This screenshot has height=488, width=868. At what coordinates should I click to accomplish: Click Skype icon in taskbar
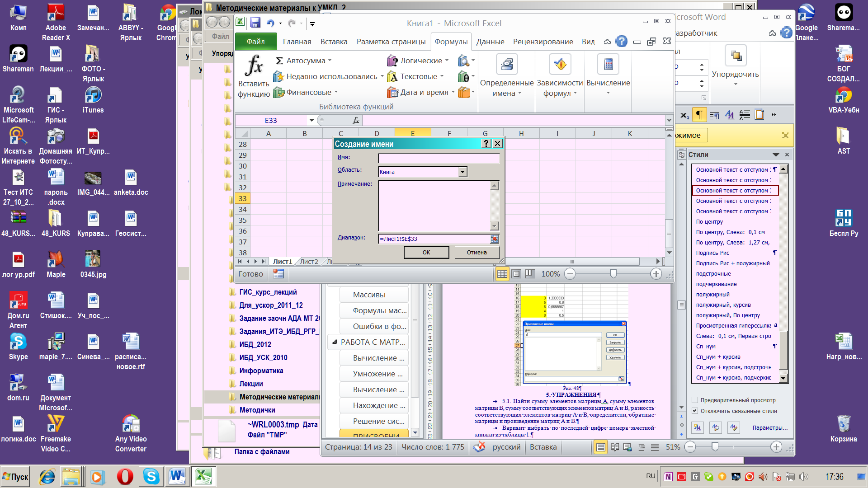[151, 477]
